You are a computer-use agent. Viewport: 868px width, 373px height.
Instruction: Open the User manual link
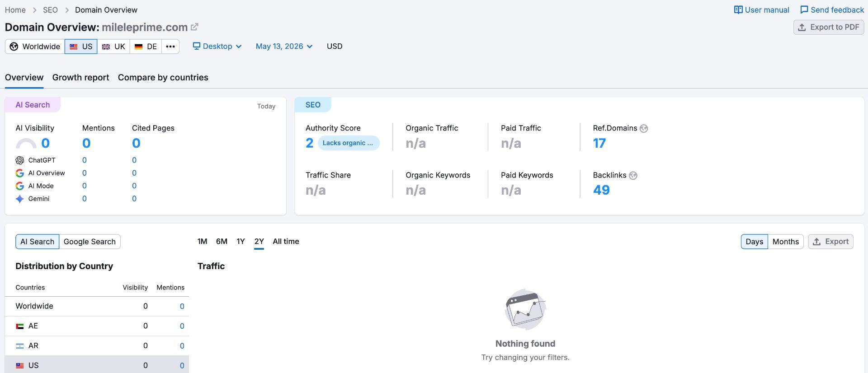tap(762, 10)
